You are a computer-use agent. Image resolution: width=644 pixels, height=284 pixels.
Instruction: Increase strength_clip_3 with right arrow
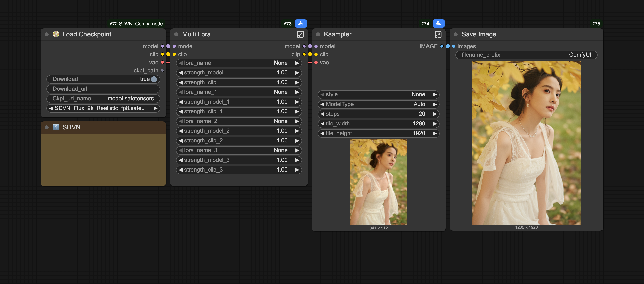point(297,170)
